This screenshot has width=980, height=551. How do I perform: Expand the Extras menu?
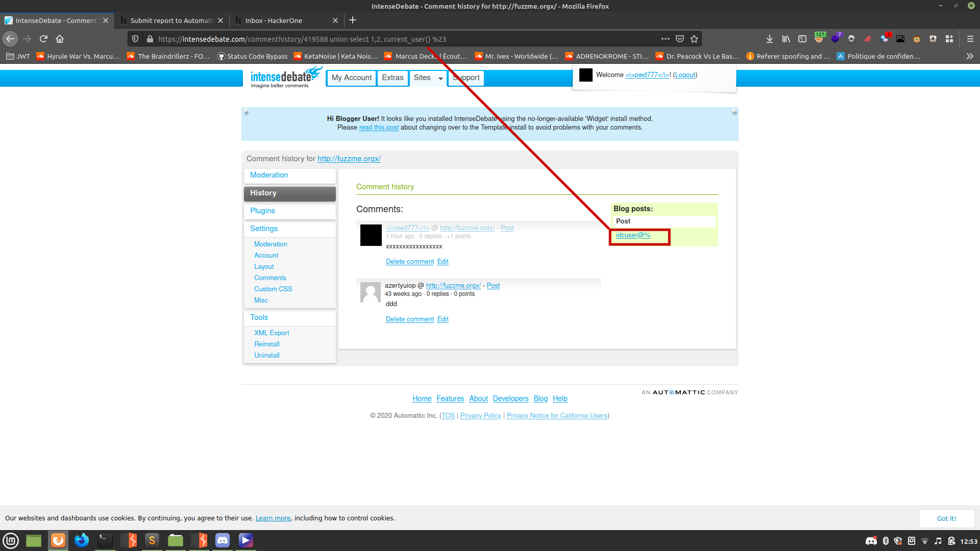coord(393,78)
